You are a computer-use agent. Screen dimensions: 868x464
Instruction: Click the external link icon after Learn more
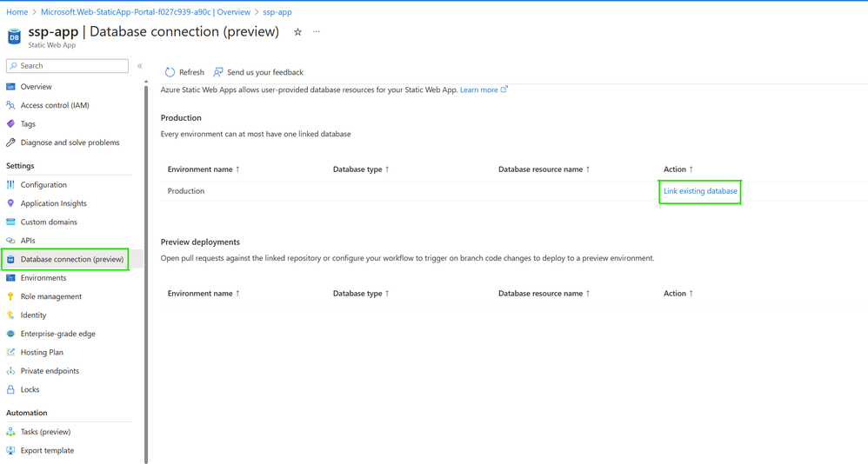click(x=504, y=89)
